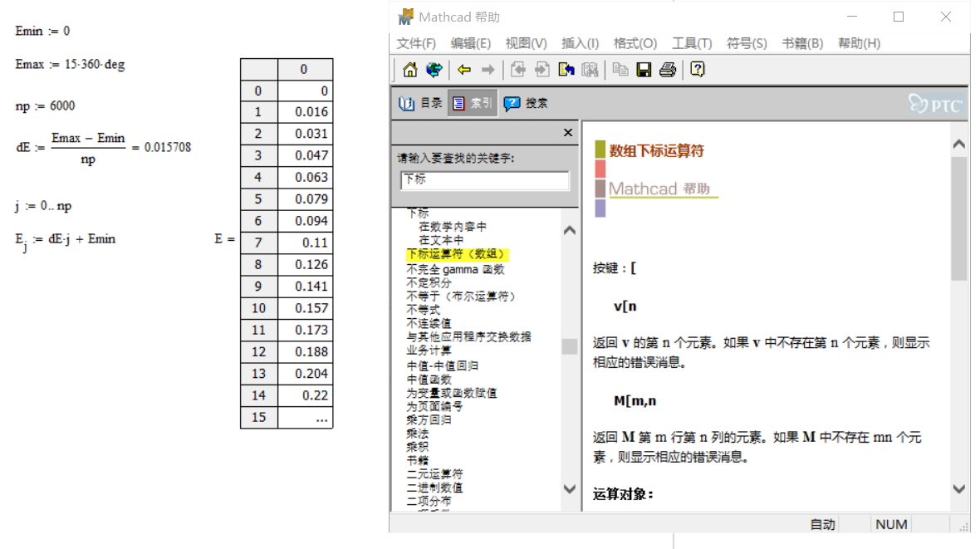Open the 帮助(H) menu
This screenshot has width=980, height=549.
[859, 43]
